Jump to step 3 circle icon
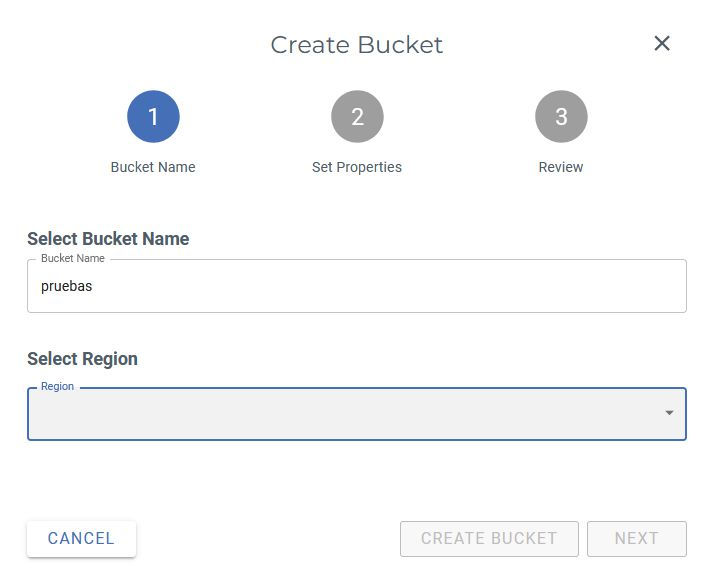 click(561, 117)
